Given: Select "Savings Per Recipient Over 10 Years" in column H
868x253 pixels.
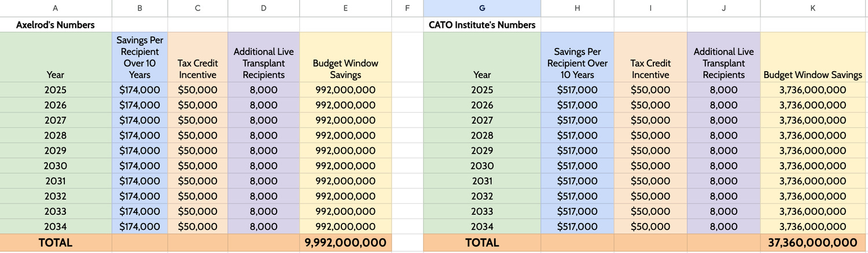Looking at the screenshot, I should point(578,57).
